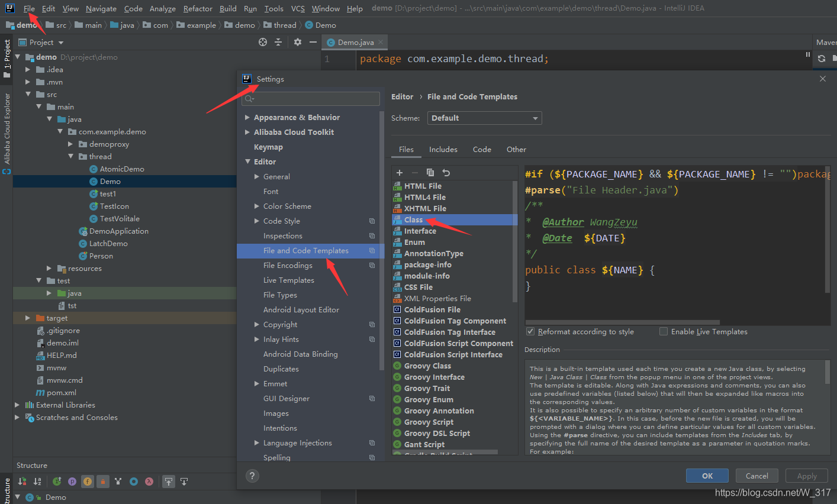This screenshot has width=837, height=504.
Task: Select the Files tab
Action: 406,150
